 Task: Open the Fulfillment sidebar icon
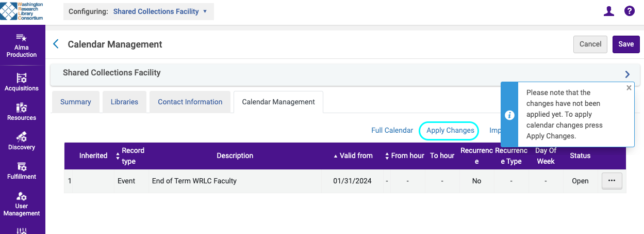click(22, 166)
